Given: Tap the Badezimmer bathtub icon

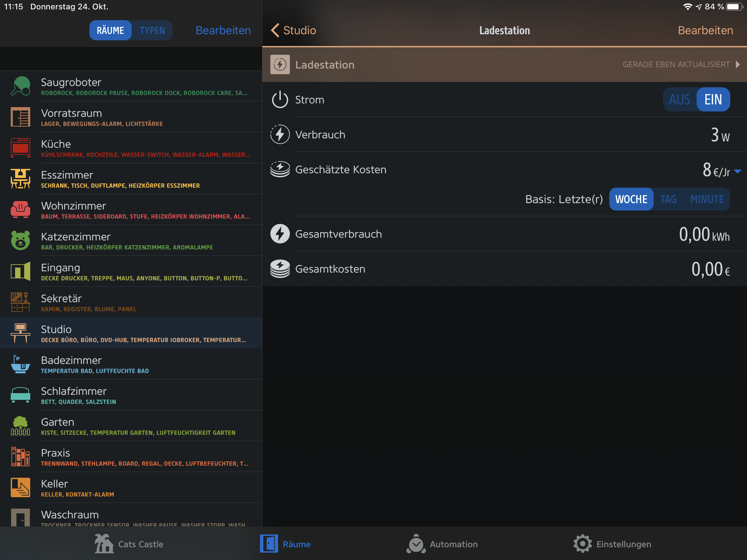Looking at the screenshot, I should pyautogui.click(x=20, y=364).
